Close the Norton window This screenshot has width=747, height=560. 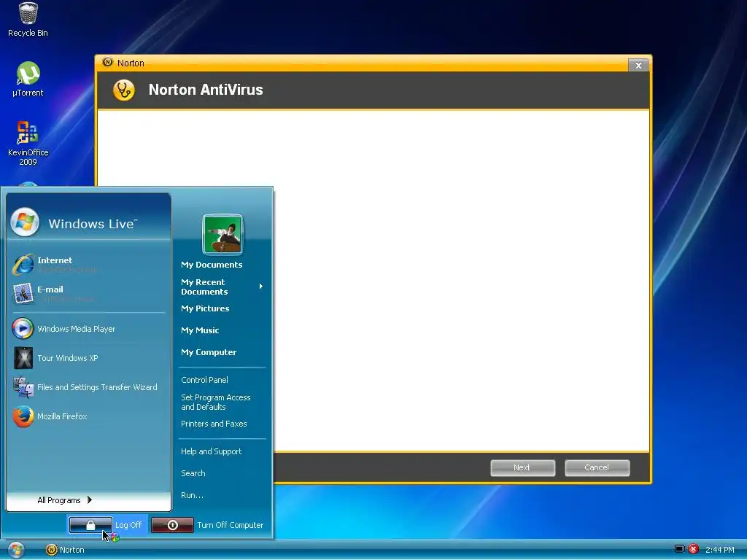[x=638, y=65]
